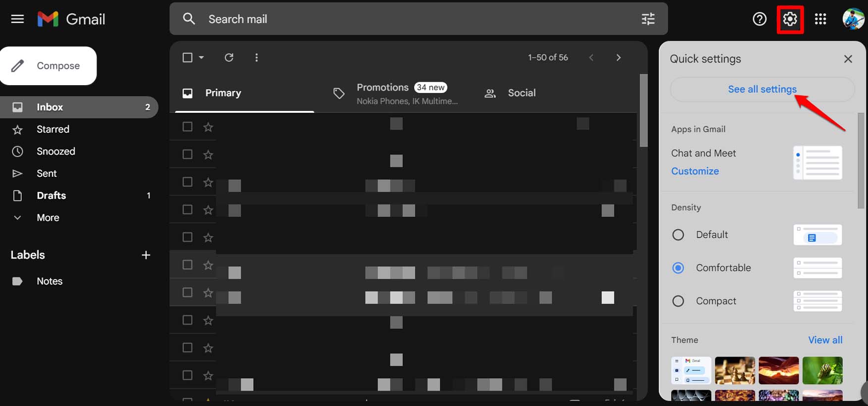
Task: Click the 1–50 of 56 counter
Action: 548,57
